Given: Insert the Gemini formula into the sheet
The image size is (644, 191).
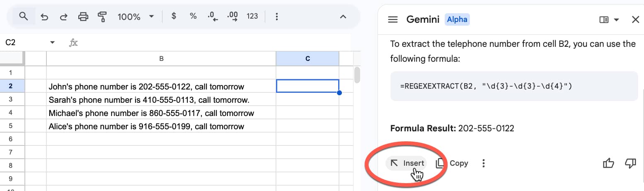Looking at the screenshot, I should (407, 163).
